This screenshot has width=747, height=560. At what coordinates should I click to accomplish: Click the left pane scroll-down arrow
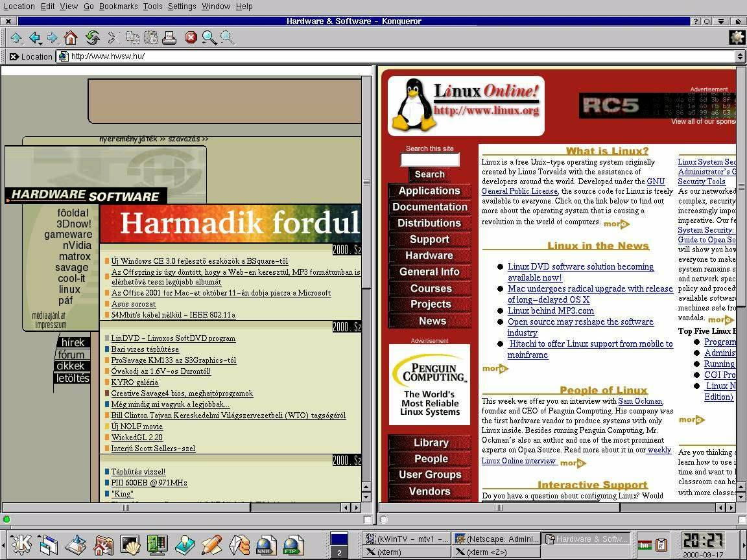[x=366, y=497]
